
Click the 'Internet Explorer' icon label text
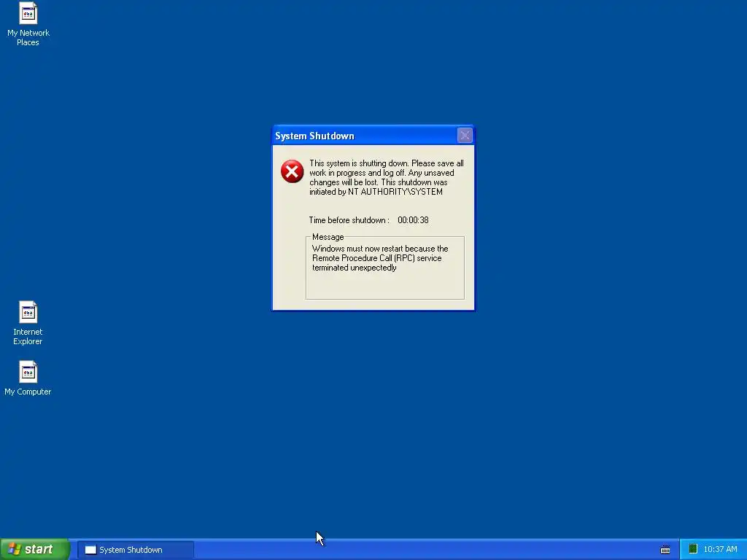click(x=28, y=337)
